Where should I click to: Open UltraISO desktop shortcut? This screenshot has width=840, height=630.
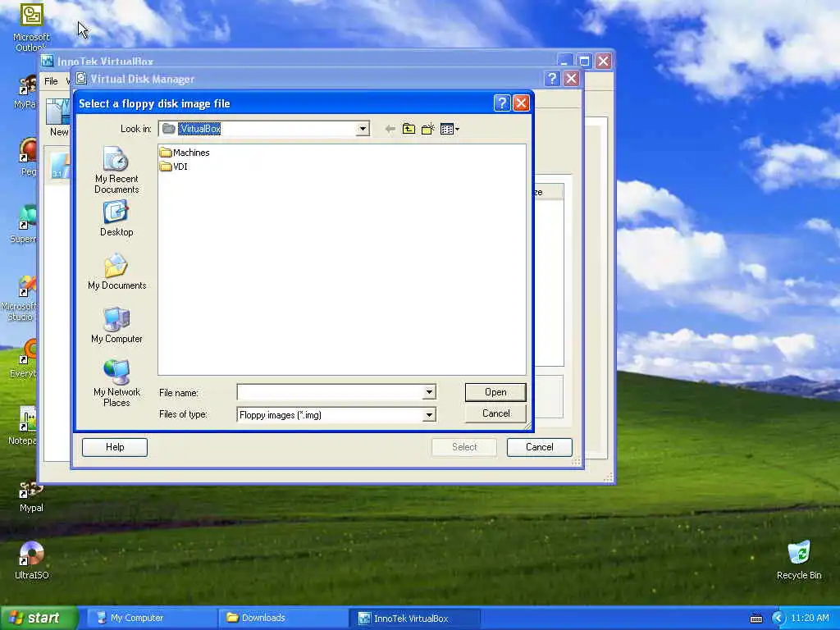click(31, 560)
